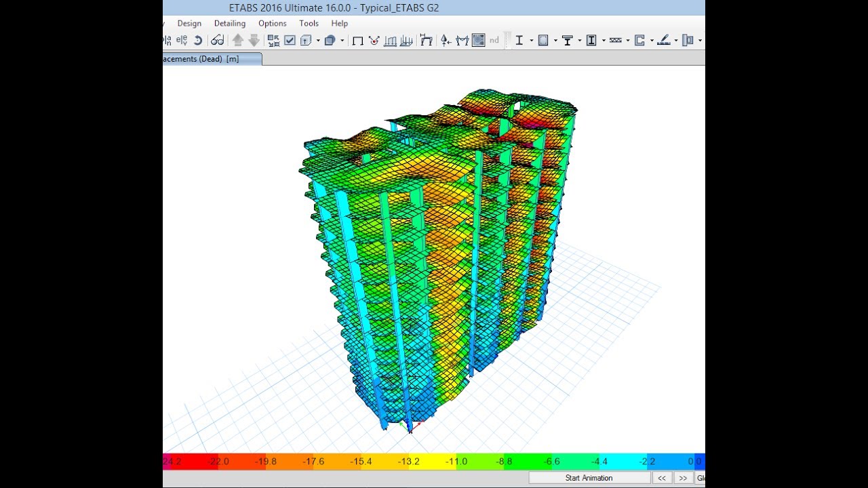Click the orange -17.6 legend value

click(313, 462)
